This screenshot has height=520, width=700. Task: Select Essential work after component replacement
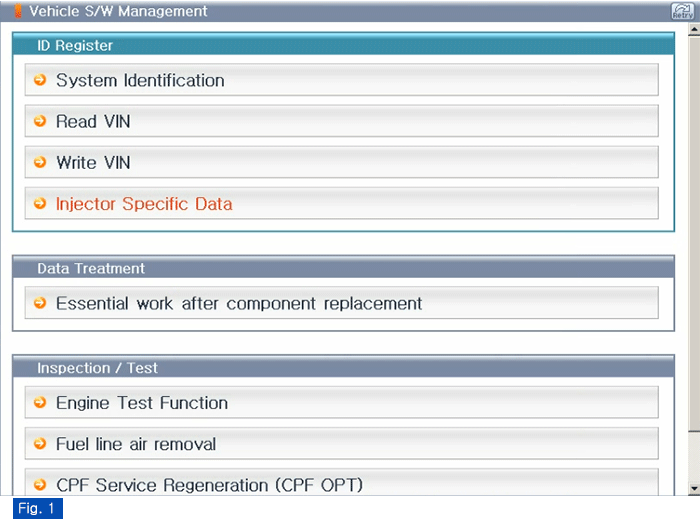click(342, 303)
